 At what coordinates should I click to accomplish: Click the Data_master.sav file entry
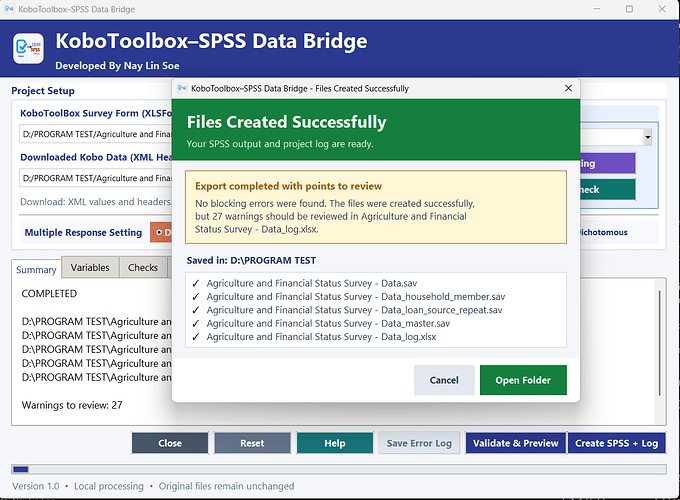tap(328, 324)
